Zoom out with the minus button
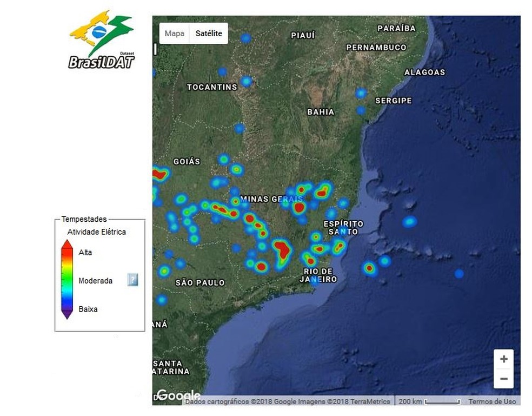Viewport: 532px width, 416px height. click(503, 379)
